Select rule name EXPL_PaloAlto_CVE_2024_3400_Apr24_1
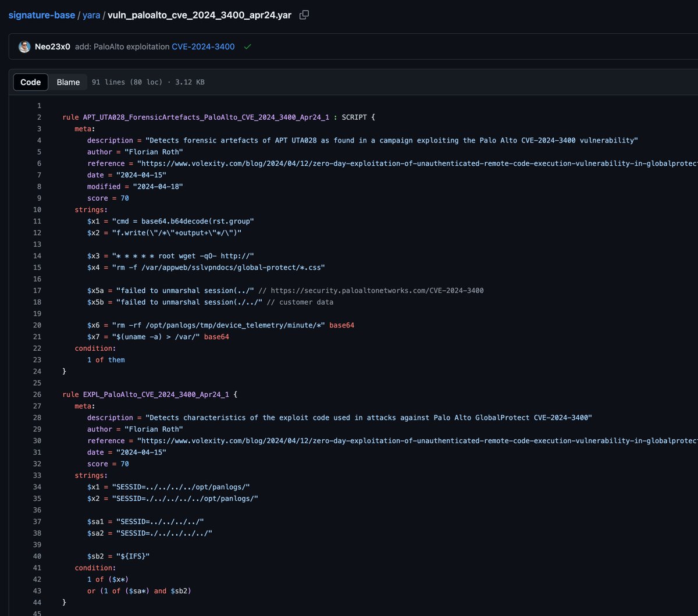 click(156, 394)
